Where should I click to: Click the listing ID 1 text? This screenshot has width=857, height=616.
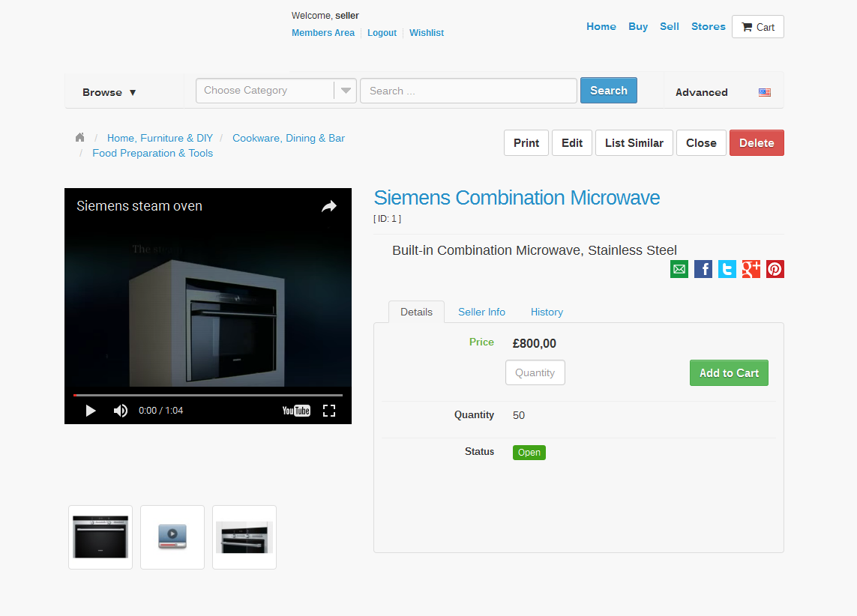coord(387,219)
